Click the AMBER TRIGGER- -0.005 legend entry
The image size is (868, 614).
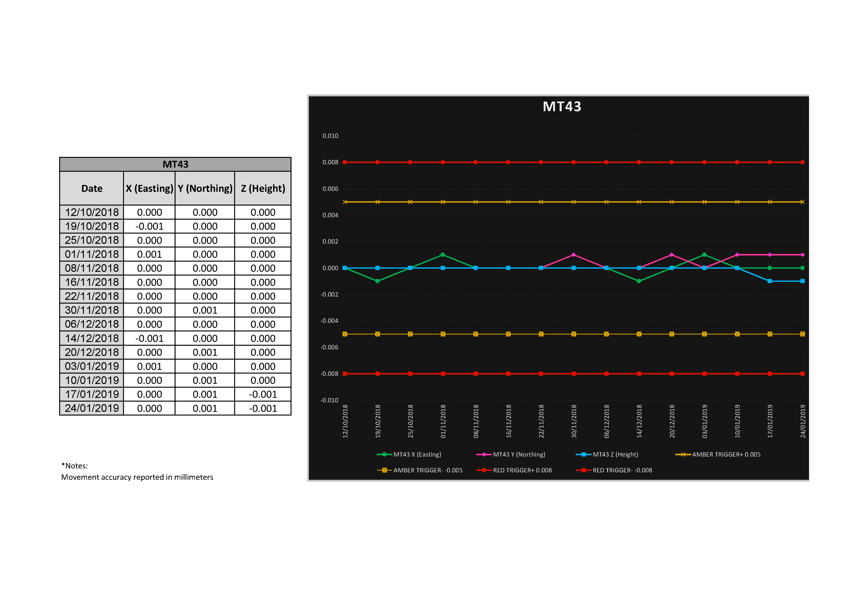(420, 470)
